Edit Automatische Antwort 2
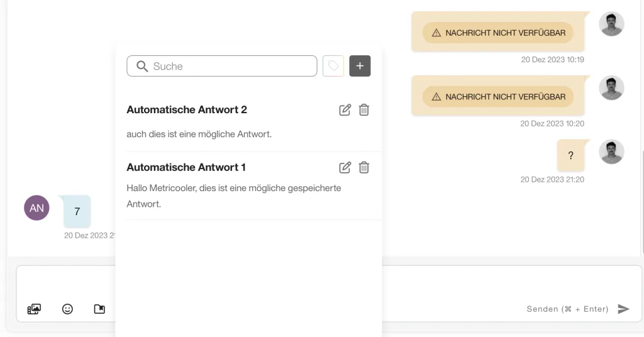The width and height of the screenshot is (644, 337). [345, 110]
